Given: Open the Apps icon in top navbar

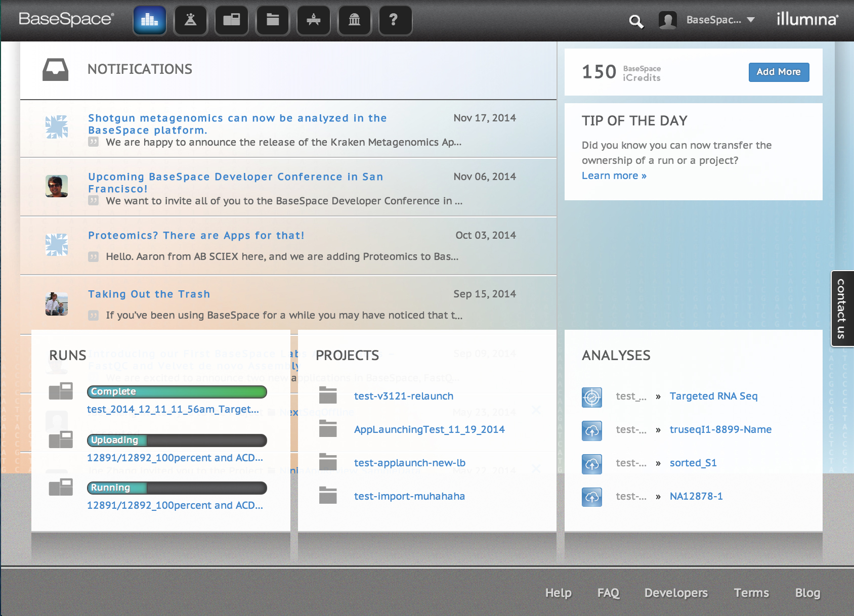Looking at the screenshot, I should pos(314,20).
